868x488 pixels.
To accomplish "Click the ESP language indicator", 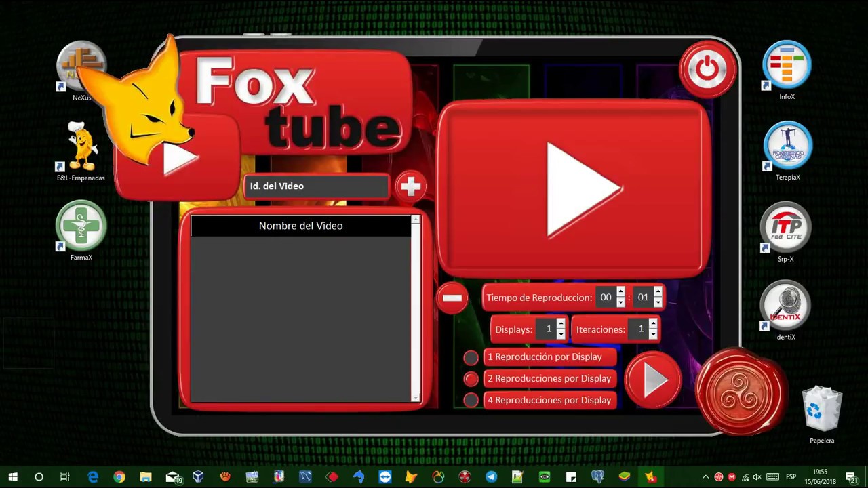I will click(791, 477).
